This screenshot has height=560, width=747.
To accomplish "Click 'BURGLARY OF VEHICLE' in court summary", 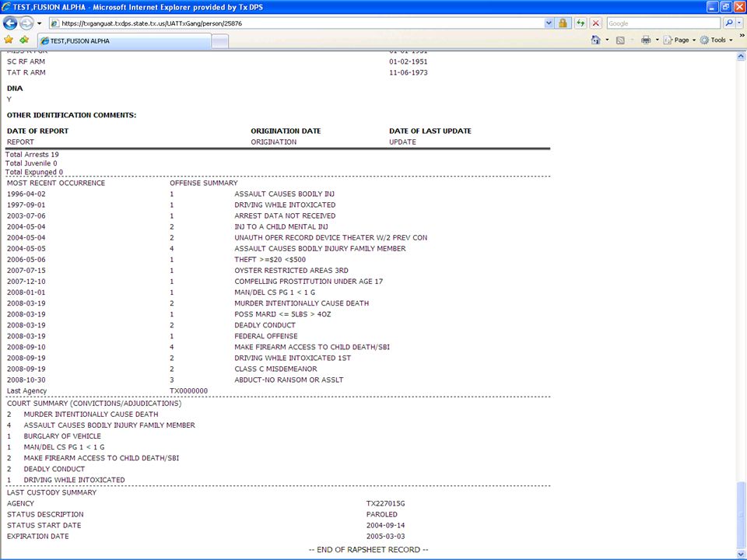I will point(62,436).
